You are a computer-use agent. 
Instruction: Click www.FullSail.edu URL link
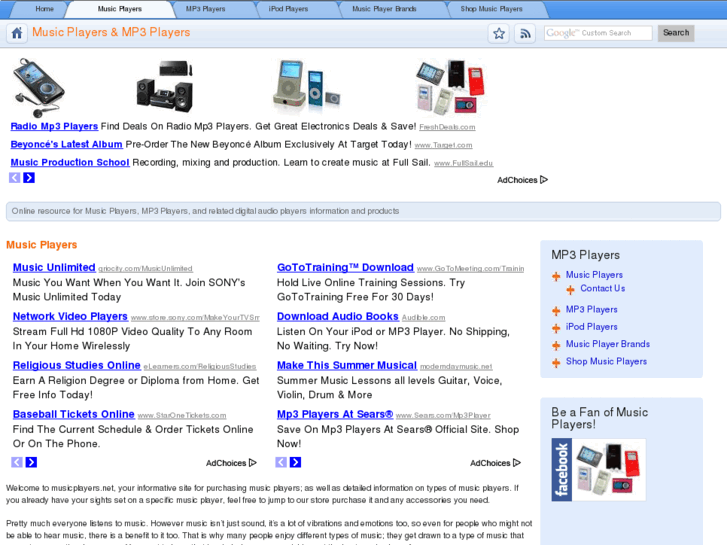pos(464,163)
